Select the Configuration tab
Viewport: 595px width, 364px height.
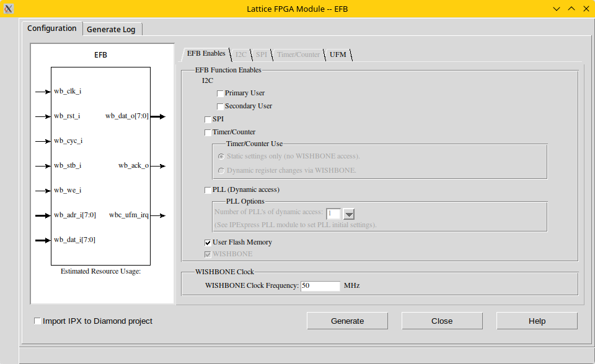pyautogui.click(x=52, y=28)
